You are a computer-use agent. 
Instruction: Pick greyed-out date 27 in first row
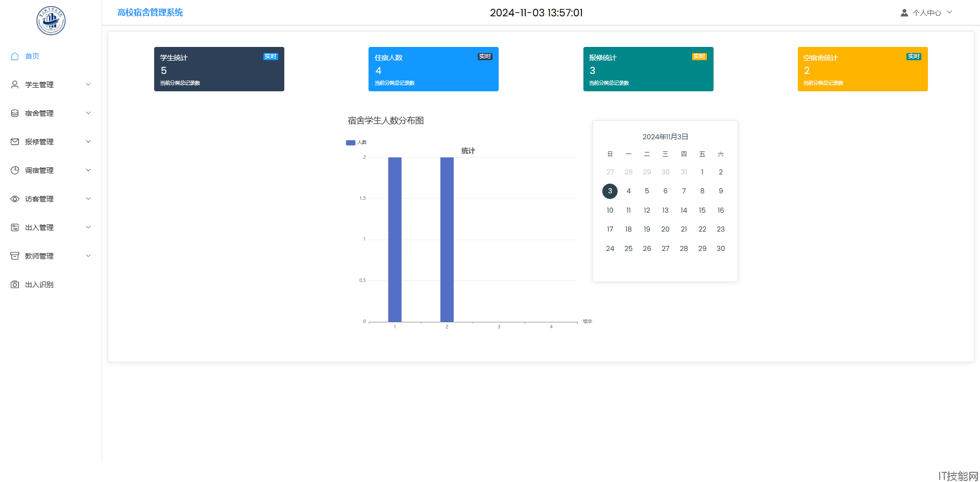pyautogui.click(x=610, y=172)
